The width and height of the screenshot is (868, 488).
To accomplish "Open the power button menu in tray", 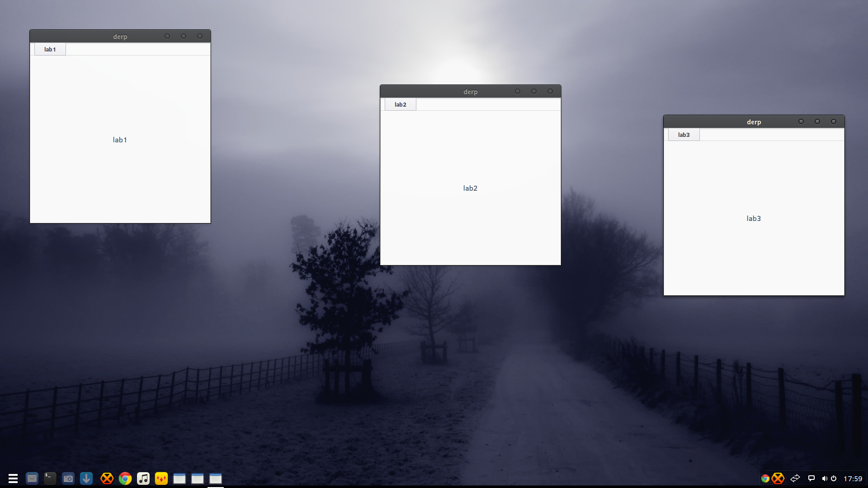I will coord(834,478).
